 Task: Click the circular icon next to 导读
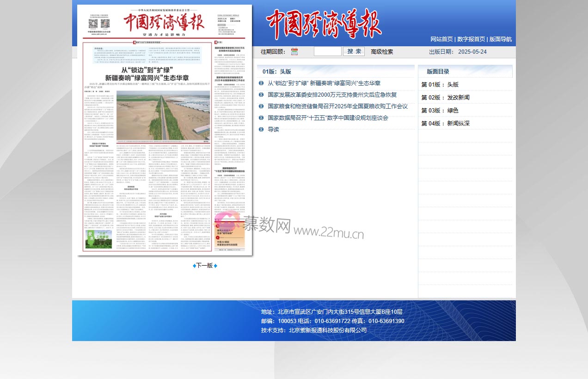[261, 130]
